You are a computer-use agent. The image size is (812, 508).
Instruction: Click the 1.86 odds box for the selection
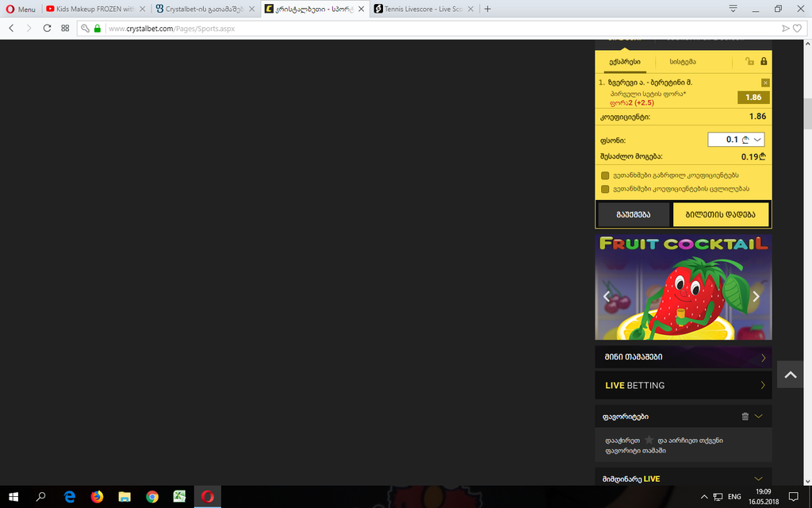click(x=753, y=98)
